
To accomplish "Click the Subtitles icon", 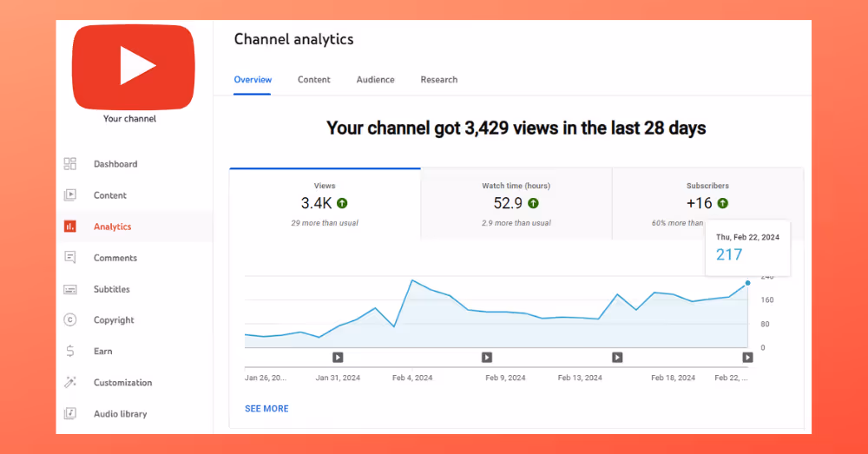I will [x=69, y=289].
